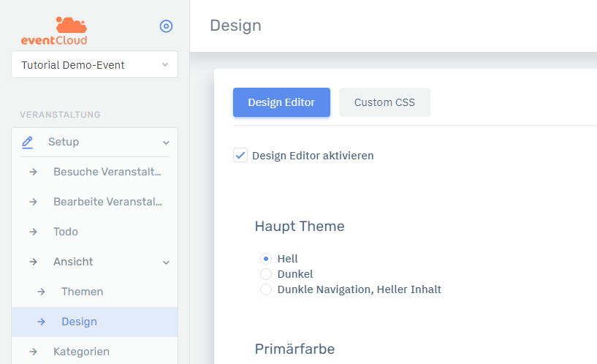Screen dimensions: 597x364
Task: Click arrow icon next to Besuche Veranstalt…
Action: (x=33, y=172)
